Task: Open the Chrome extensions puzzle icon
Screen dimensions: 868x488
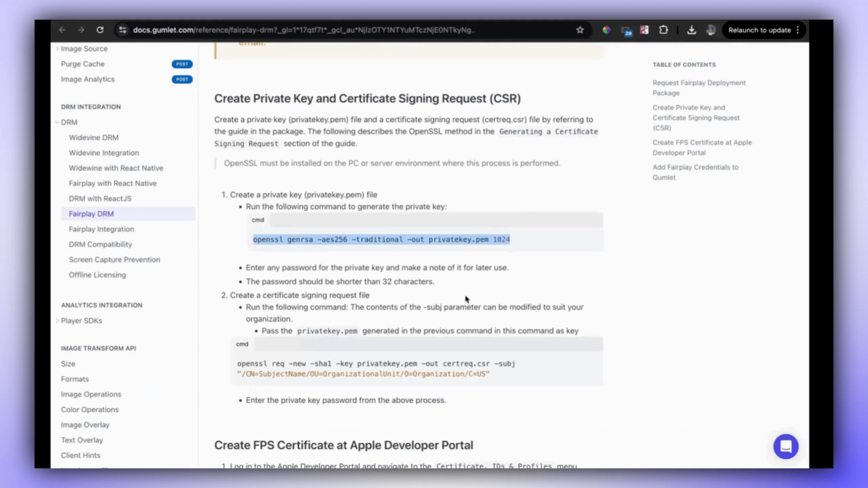Action: click(664, 30)
